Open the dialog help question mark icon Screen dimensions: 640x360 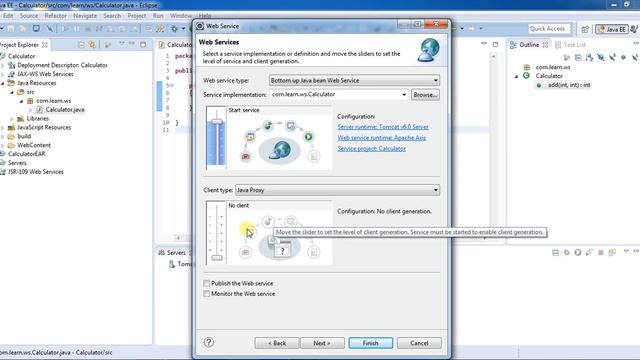coord(209,342)
